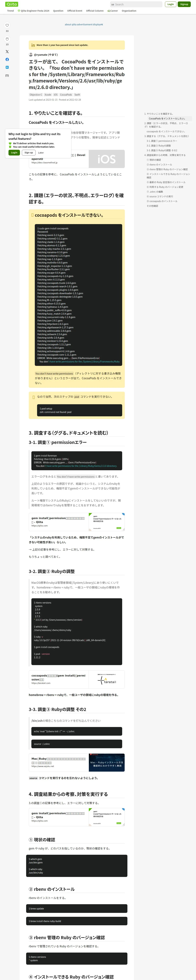Jump to TOC '2. 課題（エラーの状況...）を確認する。'

click(x=166, y=125)
